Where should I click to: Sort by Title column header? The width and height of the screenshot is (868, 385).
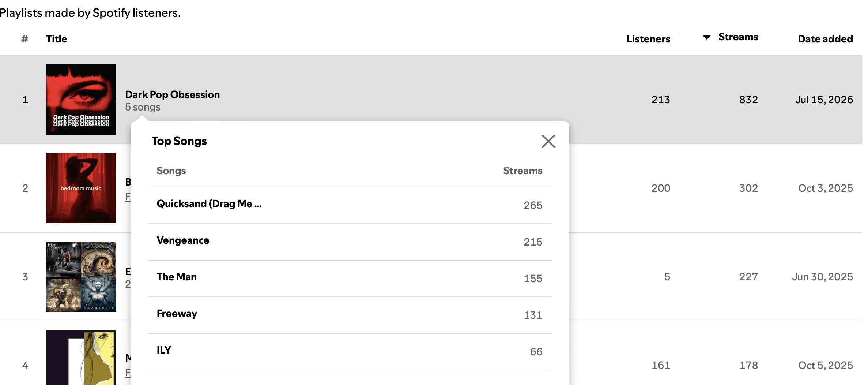57,39
